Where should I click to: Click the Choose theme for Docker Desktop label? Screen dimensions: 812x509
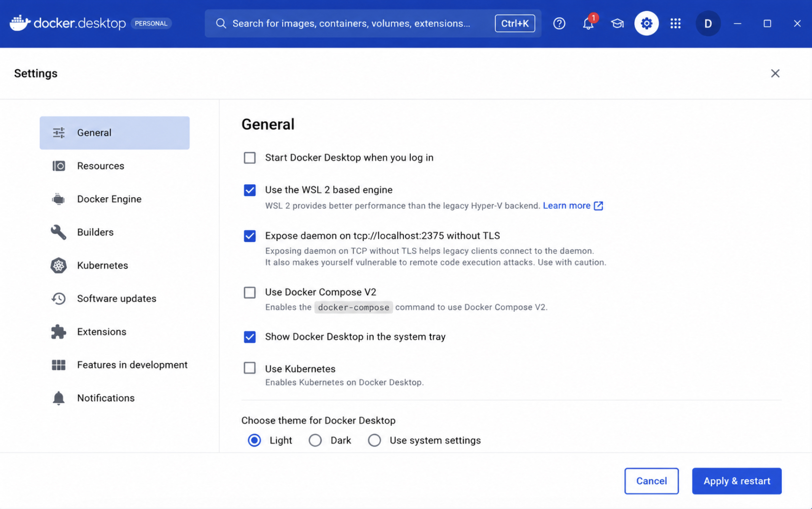pyautogui.click(x=318, y=421)
